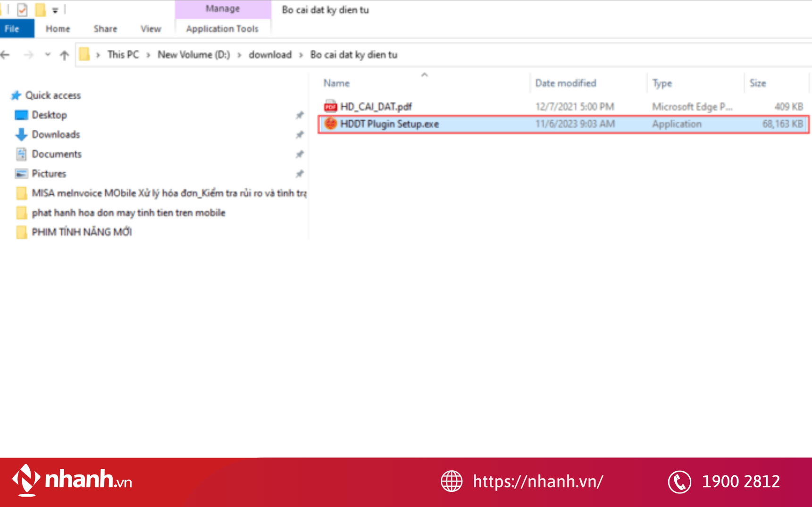The height and width of the screenshot is (507, 812).
Task: Unpin Documents using its pin toggle
Action: tap(300, 154)
